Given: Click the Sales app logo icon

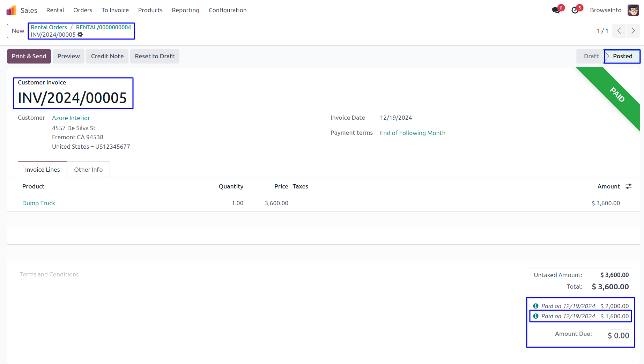Looking at the screenshot, I should pyautogui.click(x=11, y=10).
